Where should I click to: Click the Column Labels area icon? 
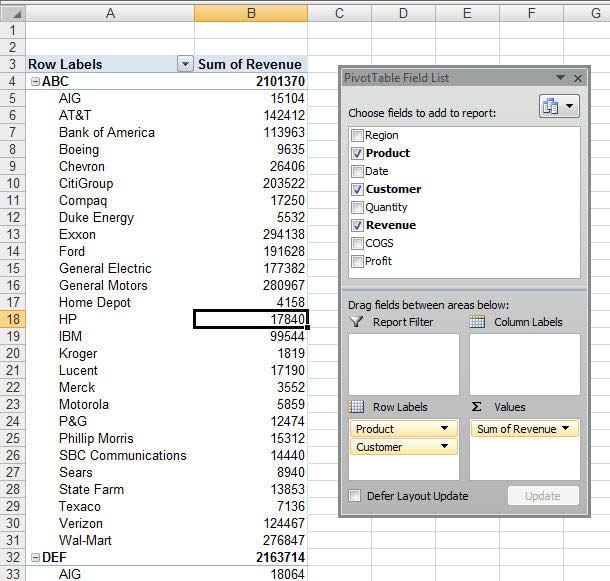pos(477,322)
